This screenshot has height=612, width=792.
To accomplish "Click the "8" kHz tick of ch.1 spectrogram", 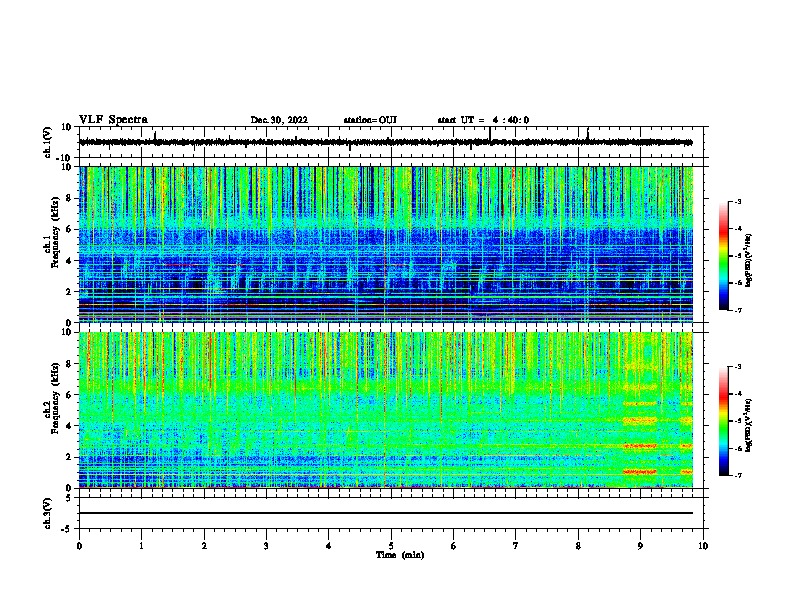I will [69, 198].
